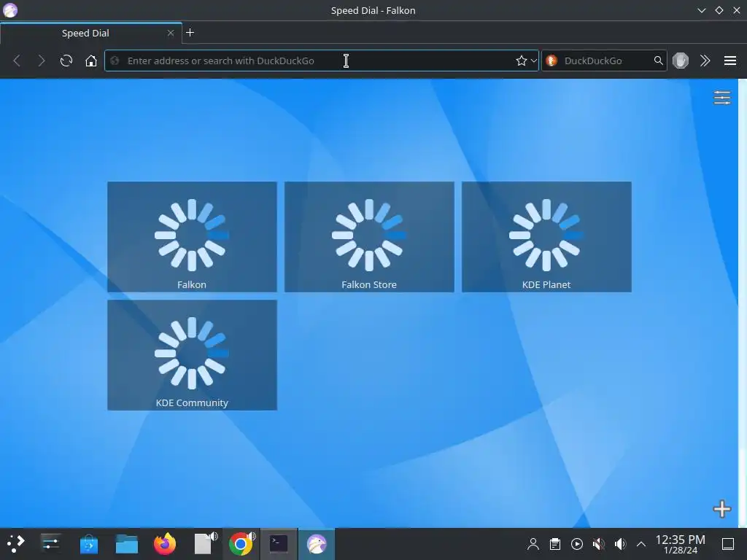Click the muted audio tray icon

pos(598,544)
